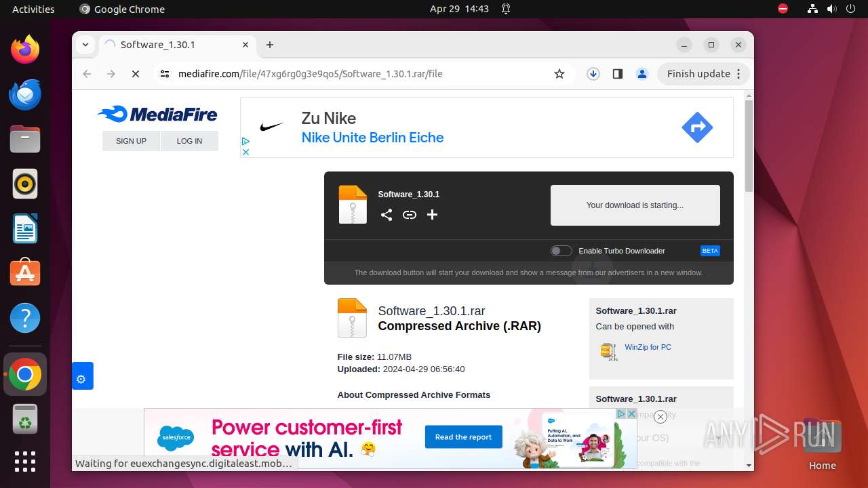This screenshot has height=488, width=868.
Task: Stop page loading with X button
Action: tap(136, 74)
